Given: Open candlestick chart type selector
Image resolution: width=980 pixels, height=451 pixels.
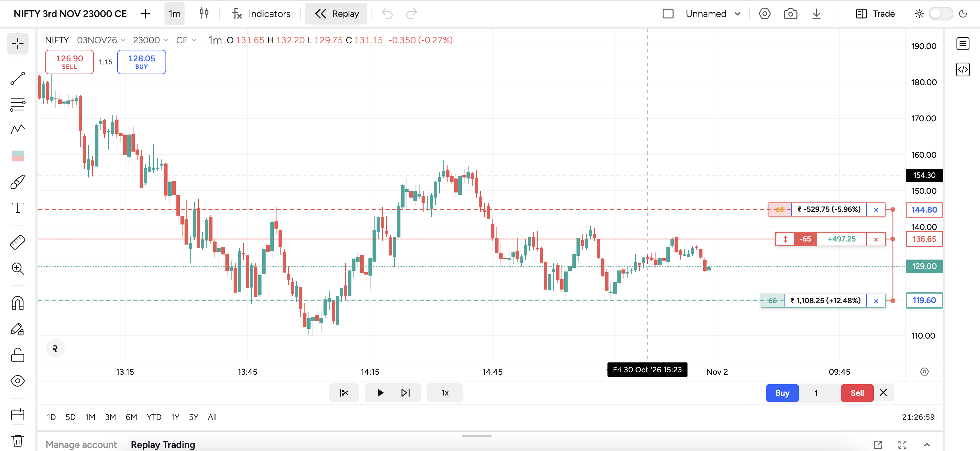Looking at the screenshot, I should pos(204,14).
